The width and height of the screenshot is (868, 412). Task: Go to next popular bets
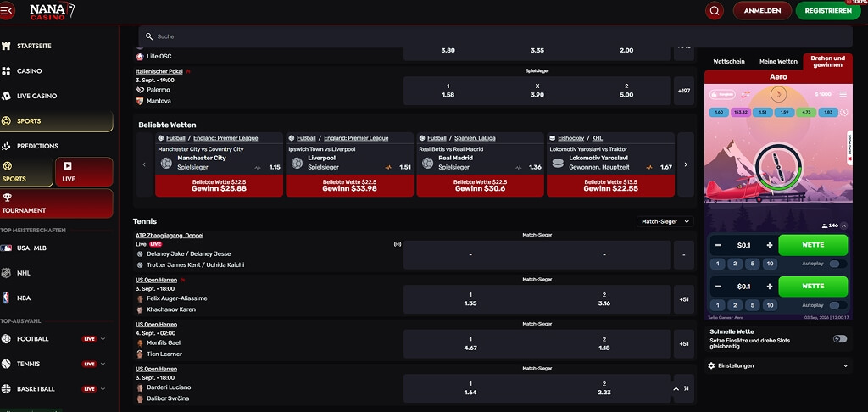(685, 164)
